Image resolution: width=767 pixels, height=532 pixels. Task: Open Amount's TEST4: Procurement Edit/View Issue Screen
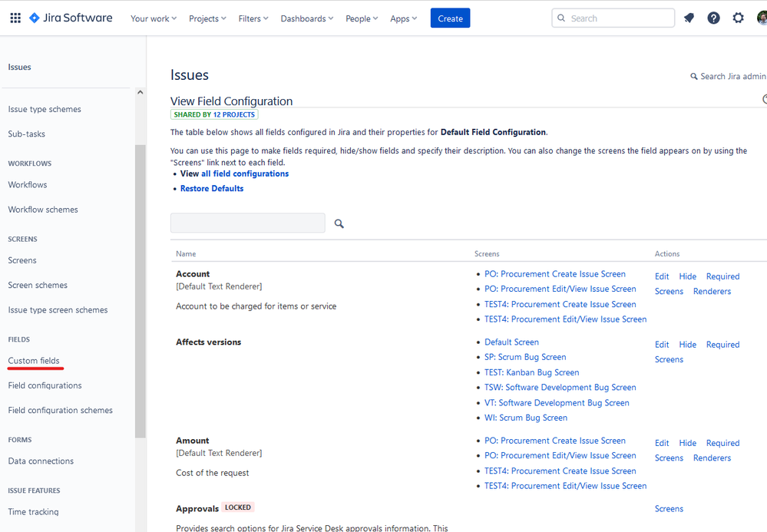566,486
